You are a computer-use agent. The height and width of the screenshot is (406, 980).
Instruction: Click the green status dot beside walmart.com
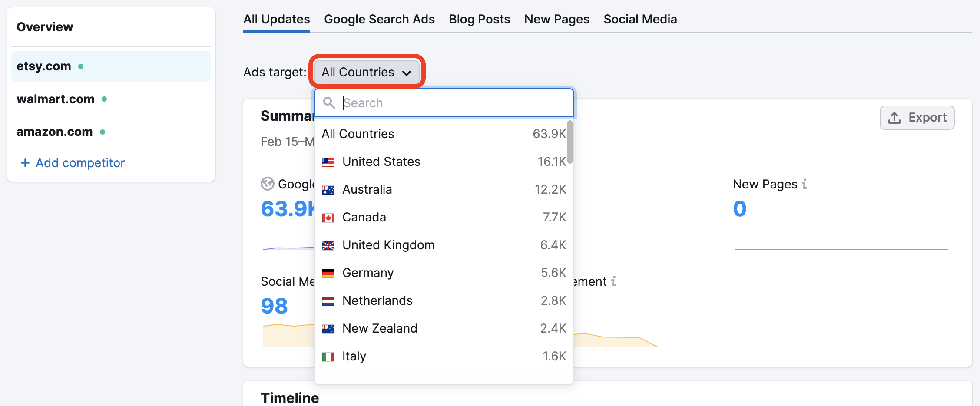104,99
